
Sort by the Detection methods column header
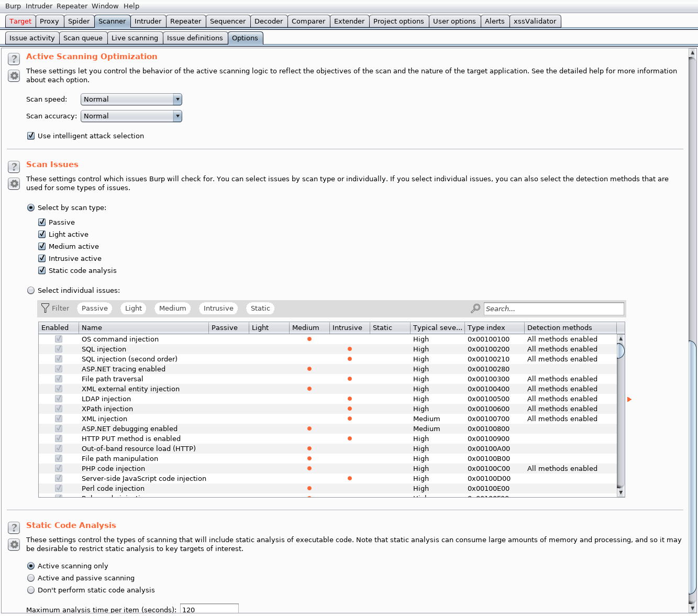point(570,327)
